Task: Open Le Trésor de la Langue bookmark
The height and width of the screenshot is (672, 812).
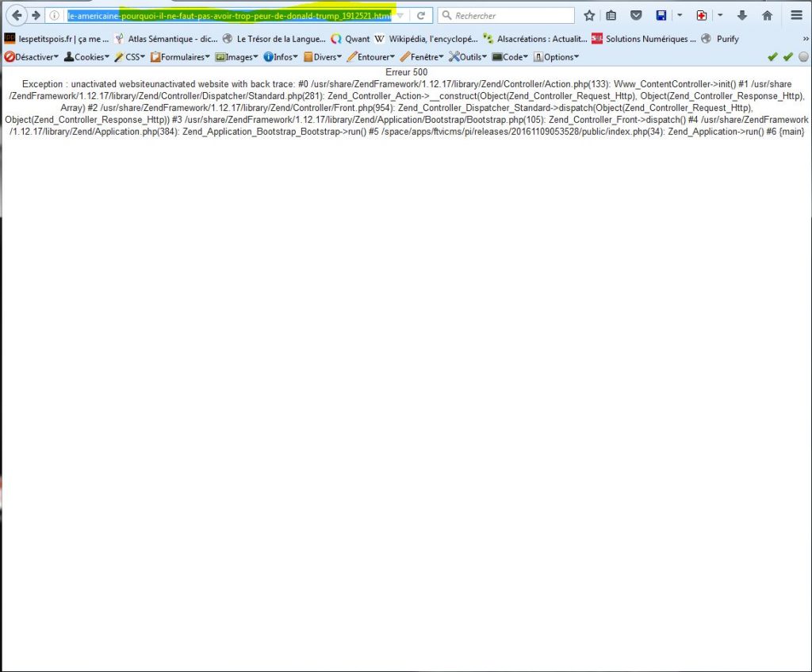Action: [x=274, y=39]
